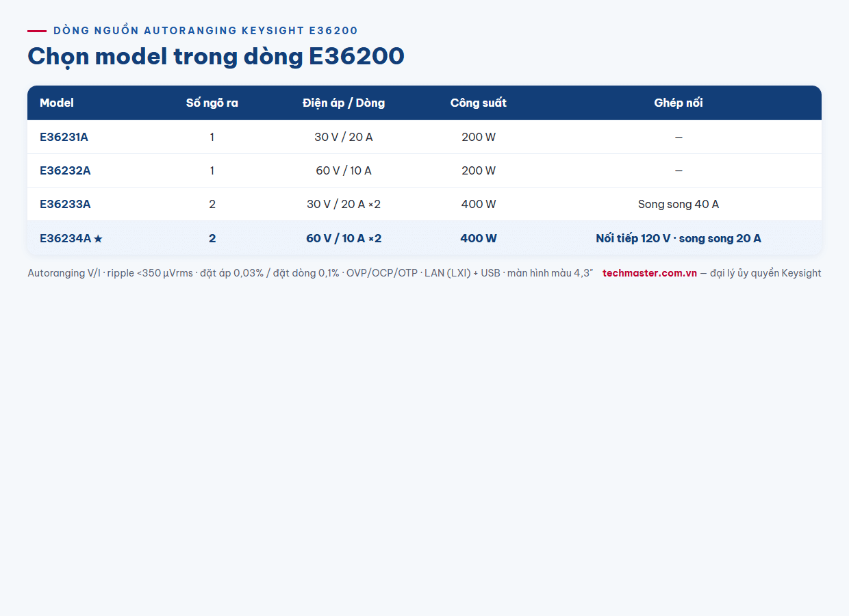The width and height of the screenshot is (849, 616).
Task: Click the Autoranging V/I ripple specification footnote
Action: tap(310, 273)
